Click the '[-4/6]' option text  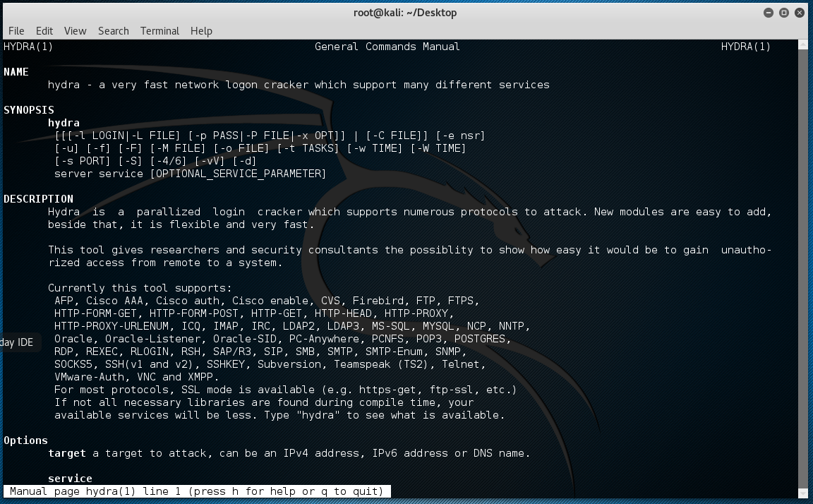click(x=168, y=161)
